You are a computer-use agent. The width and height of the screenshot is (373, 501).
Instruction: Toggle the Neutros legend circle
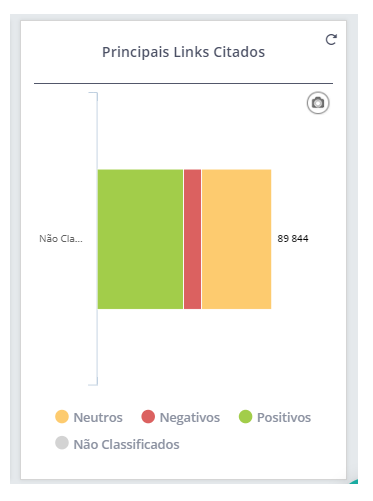(62, 417)
